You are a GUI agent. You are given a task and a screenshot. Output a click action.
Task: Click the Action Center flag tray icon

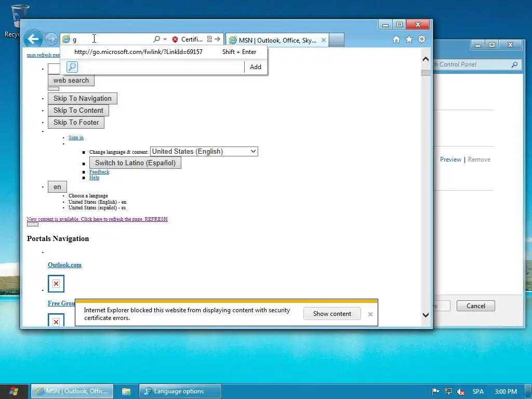pyautogui.click(x=436, y=392)
